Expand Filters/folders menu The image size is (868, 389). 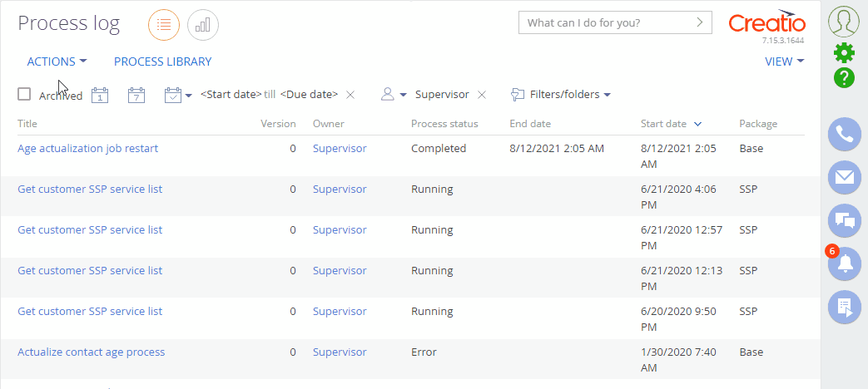pyautogui.click(x=561, y=95)
